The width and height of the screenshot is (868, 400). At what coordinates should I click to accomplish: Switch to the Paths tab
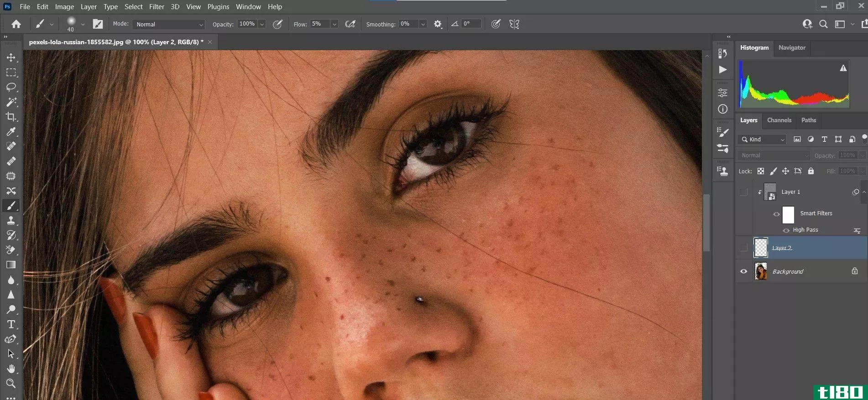(808, 120)
